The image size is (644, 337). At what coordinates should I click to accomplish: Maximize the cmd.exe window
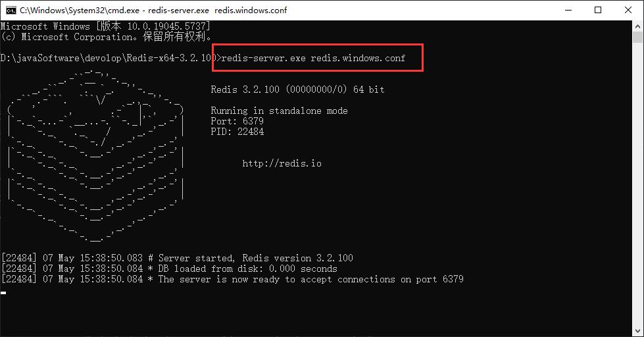click(x=598, y=11)
